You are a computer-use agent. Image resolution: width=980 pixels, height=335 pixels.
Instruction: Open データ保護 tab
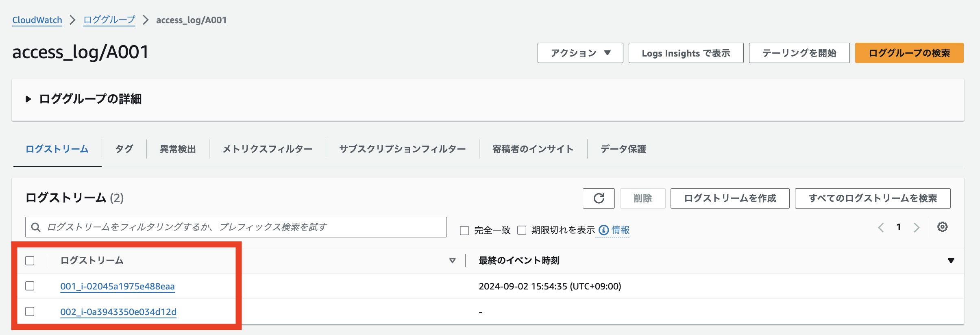tap(623, 149)
